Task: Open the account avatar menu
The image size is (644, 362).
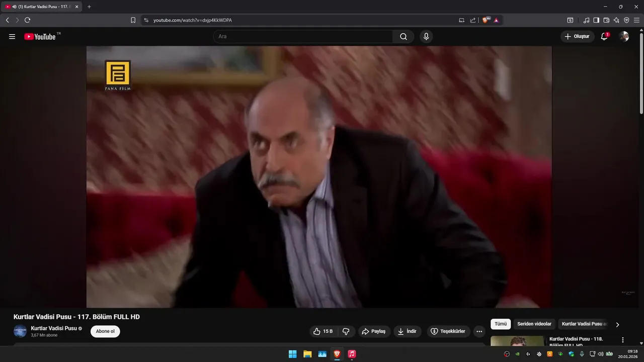Action: [x=624, y=36]
